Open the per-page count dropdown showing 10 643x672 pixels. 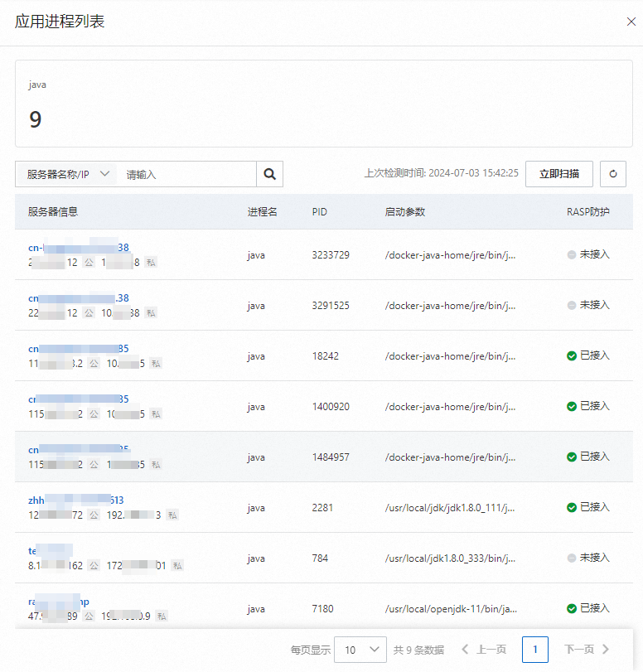[360, 650]
